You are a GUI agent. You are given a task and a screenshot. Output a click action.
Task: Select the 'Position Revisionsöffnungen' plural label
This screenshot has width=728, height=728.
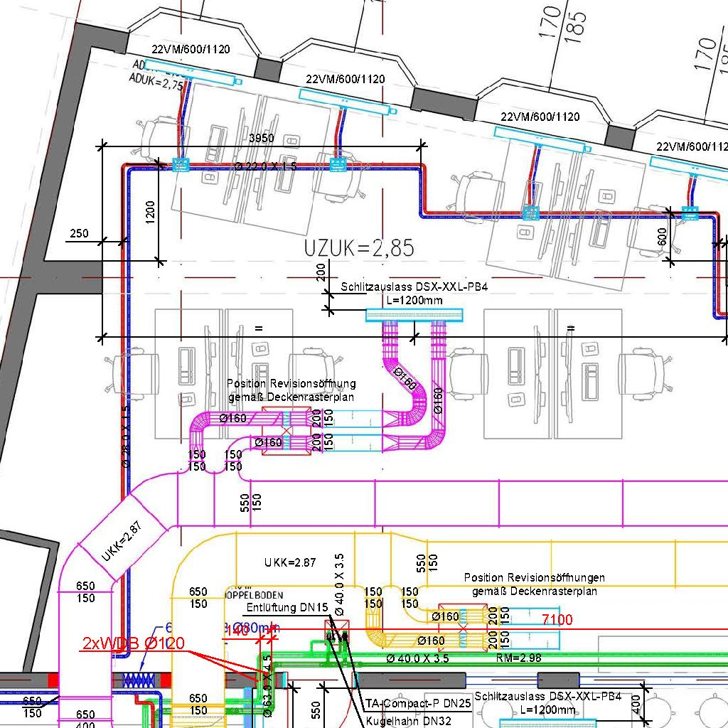tap(534, 578)
